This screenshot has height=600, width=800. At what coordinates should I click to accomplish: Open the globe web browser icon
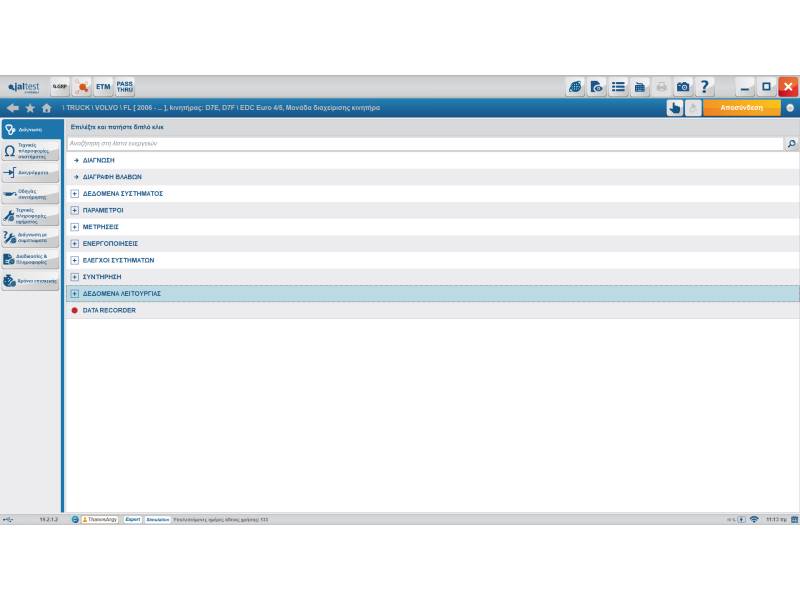pyautogui.click(x=575, y=87)
